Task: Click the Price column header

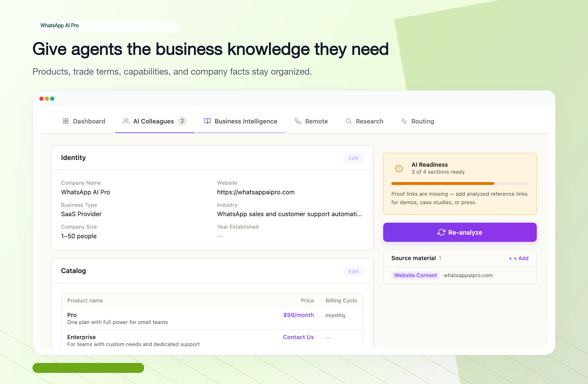Action: [307, 300]
